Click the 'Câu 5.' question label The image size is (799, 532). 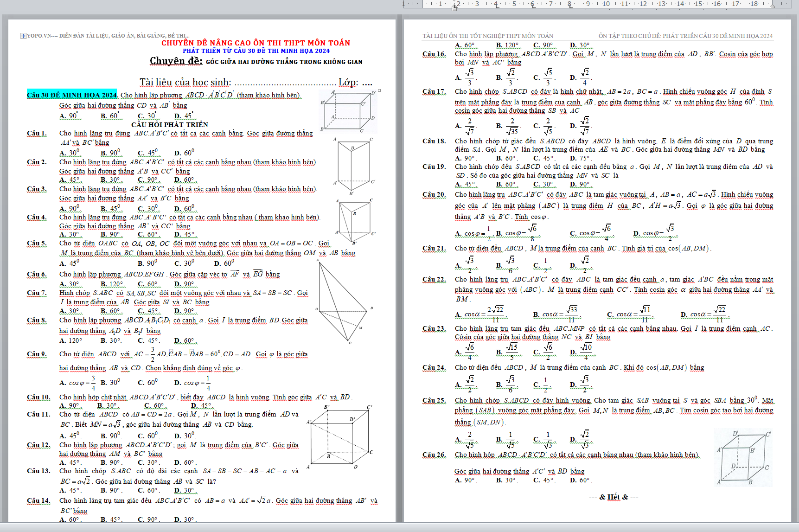click(37, 244)
